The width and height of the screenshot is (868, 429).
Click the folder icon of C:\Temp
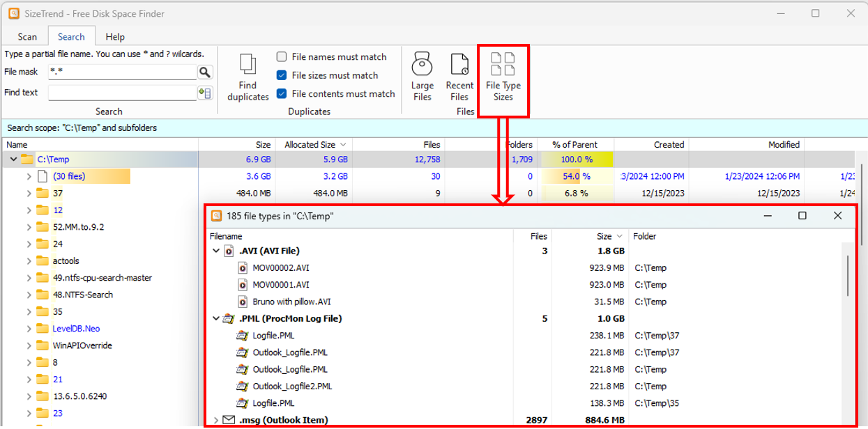click(27, 159)
